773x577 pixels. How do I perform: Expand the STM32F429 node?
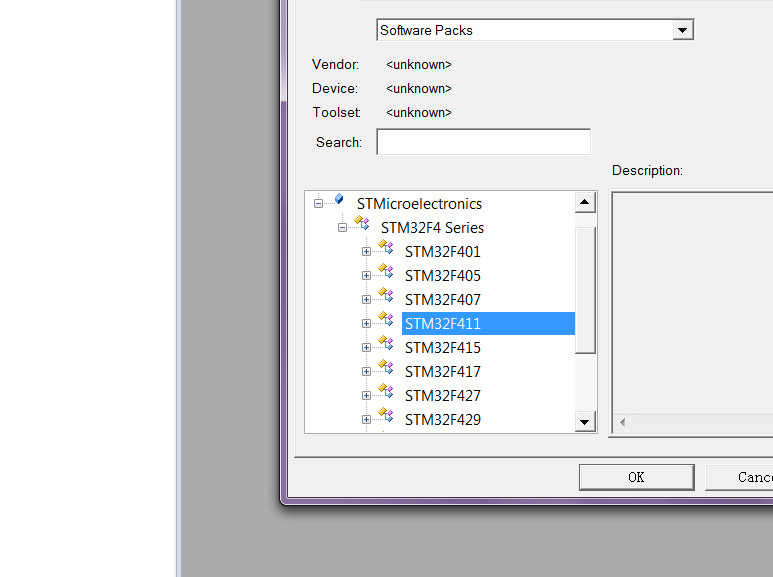coord(366,419)
